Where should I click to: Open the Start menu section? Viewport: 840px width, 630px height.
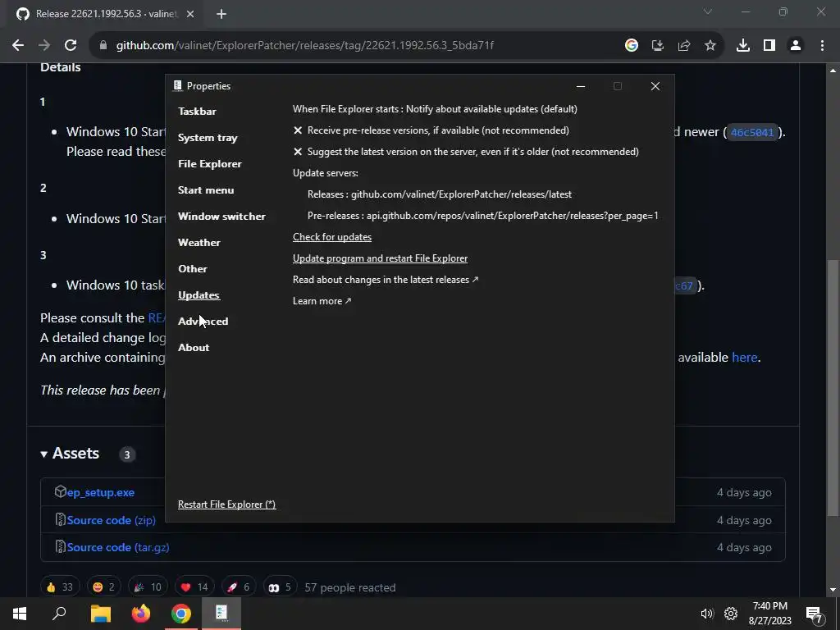[206, 190]
